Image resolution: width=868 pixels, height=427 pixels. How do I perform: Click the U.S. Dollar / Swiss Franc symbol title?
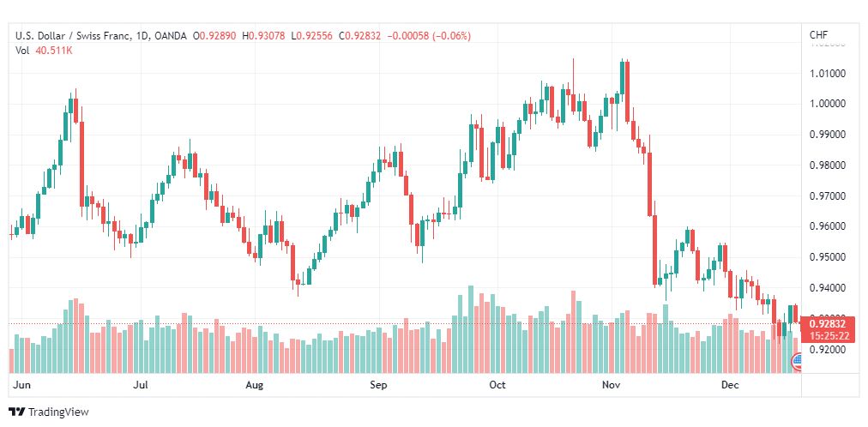[x=73, y=36]
